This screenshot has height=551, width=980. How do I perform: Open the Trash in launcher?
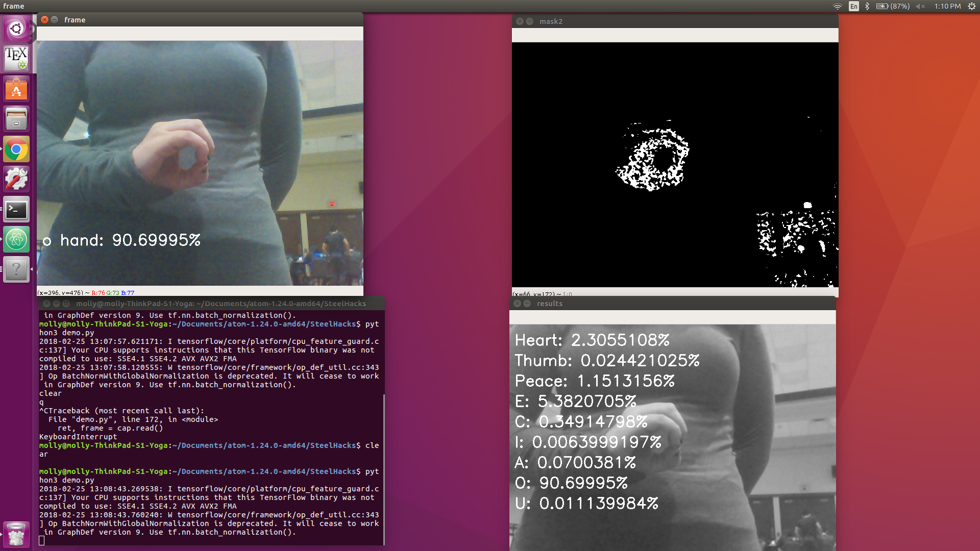tap(16, 535)
